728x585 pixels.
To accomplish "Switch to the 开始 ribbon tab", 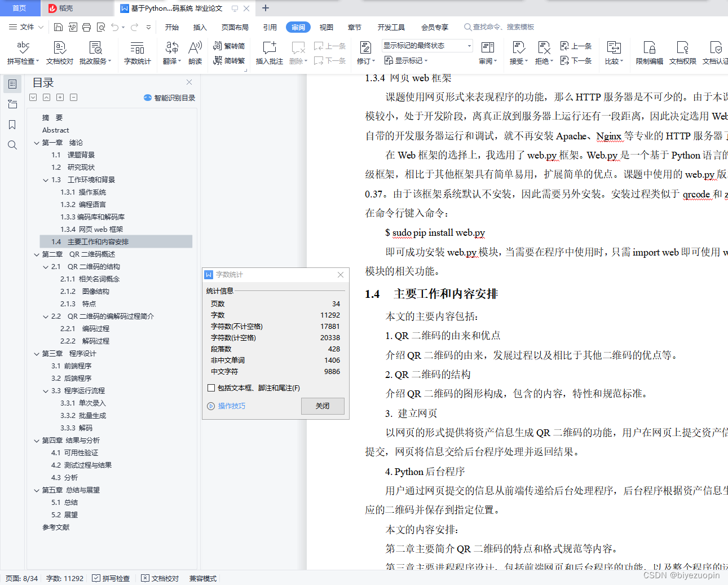I will [x=172, y=27].
